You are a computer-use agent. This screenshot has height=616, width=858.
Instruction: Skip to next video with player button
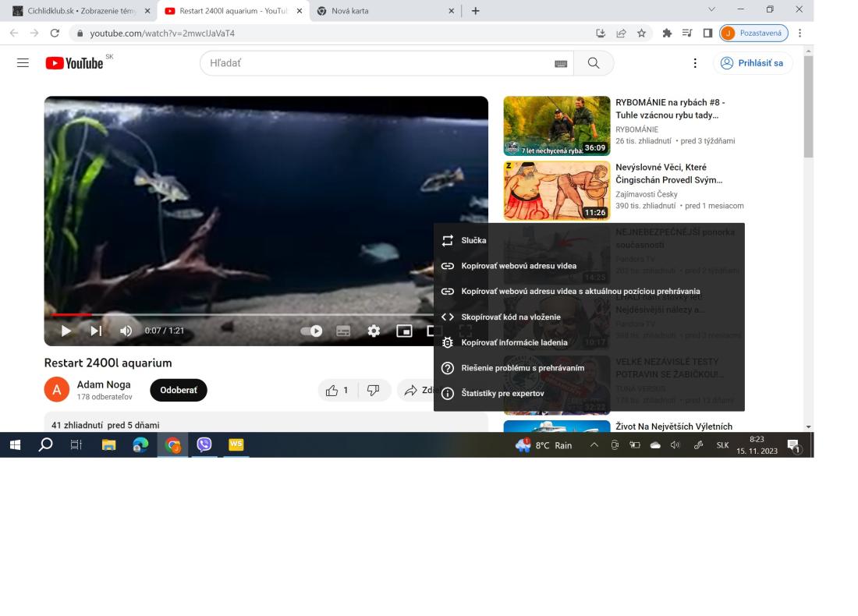[96, 331]
